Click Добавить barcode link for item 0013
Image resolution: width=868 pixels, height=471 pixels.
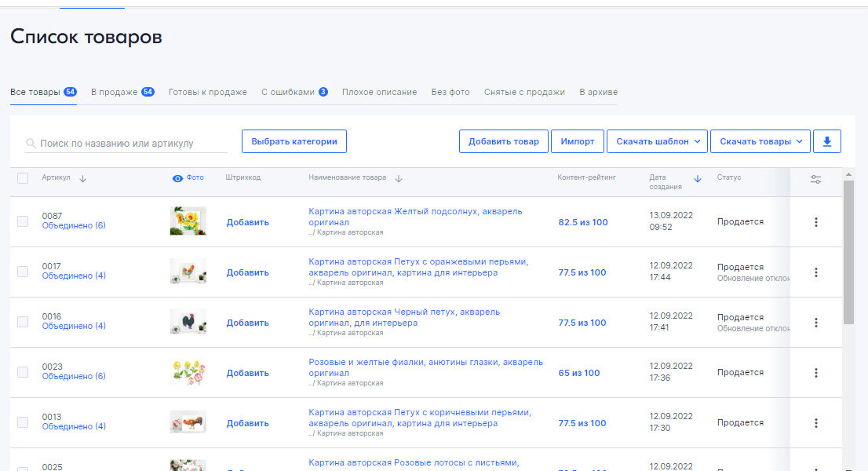coord(247,423)
